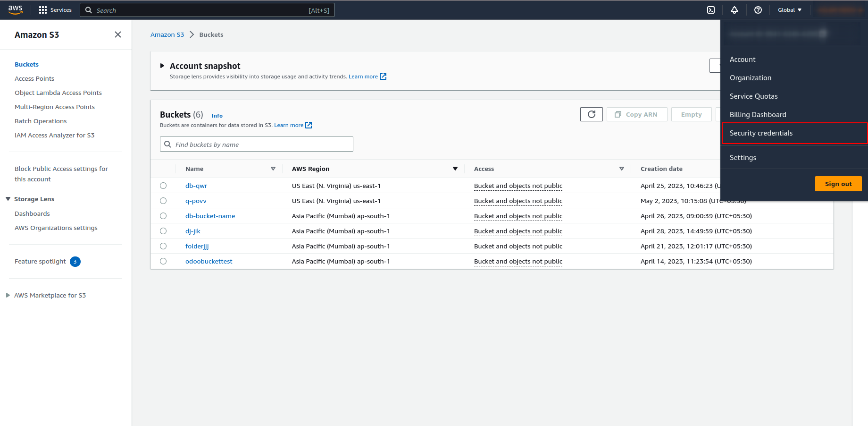Screen dimensions: 868x426
Task: Select the db-qwr bucket radio button
Action: click(163, 186)
